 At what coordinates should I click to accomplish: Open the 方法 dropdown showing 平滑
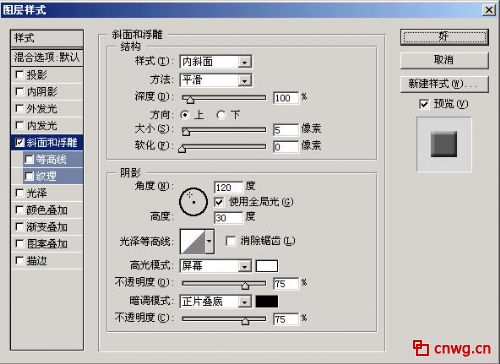pos(215,80)
